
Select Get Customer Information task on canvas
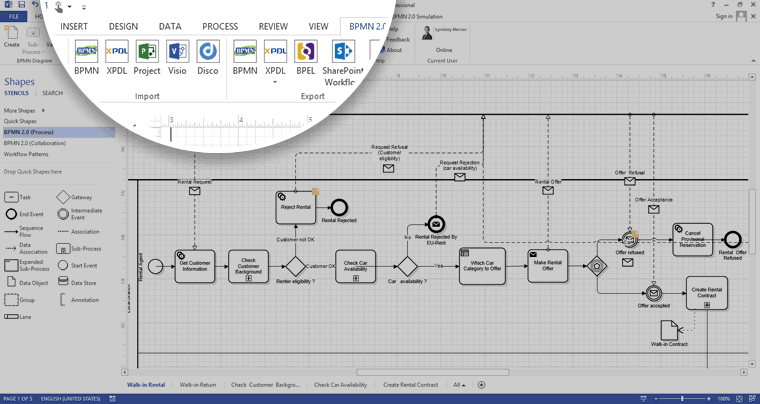pos(195,266)
